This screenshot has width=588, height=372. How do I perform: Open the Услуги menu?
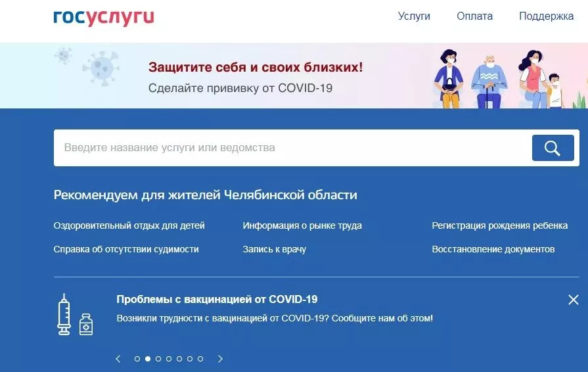414,16
